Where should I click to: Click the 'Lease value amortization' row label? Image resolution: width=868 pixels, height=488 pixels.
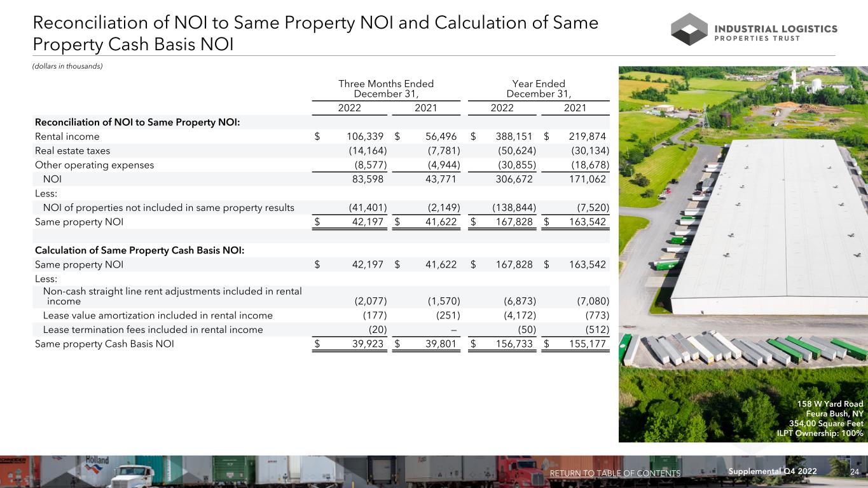[x=158, y=315]
